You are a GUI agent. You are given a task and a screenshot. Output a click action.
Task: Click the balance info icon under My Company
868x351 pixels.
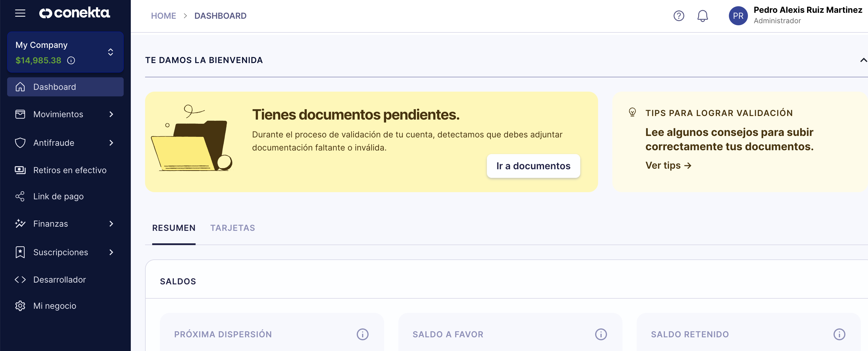(x=71, y=60)
